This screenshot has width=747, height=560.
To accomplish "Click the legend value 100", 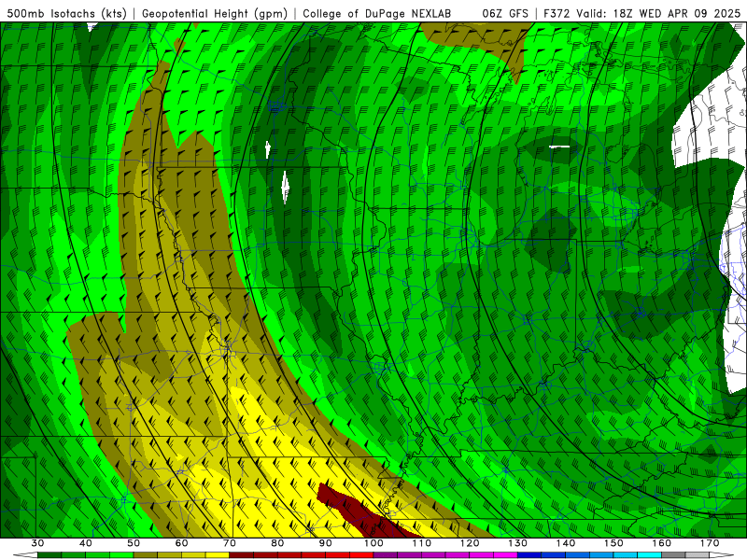I will coord(373,543).
